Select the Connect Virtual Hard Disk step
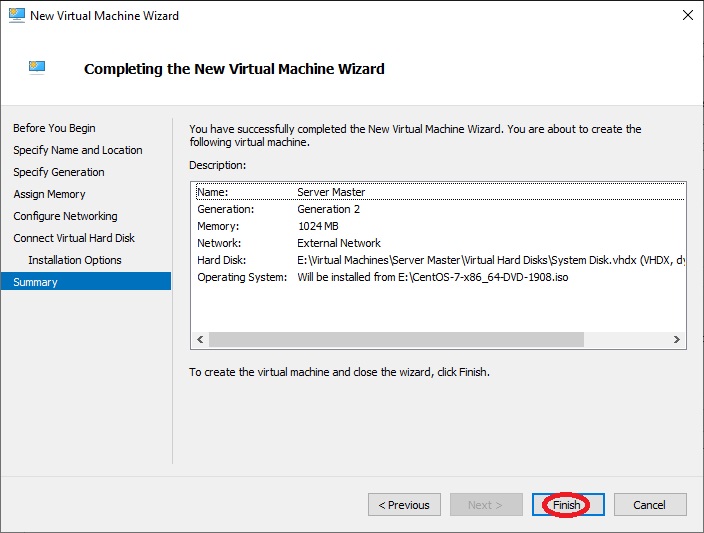 click(x=74, y=238)
